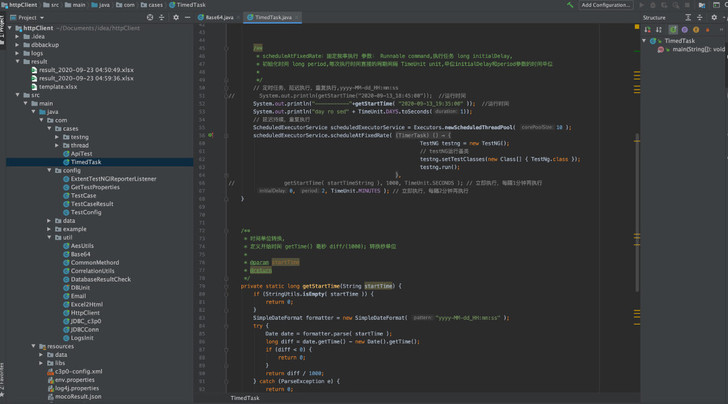Click the Add Configuration button
The height and width of the screenshot is (404, 728).
606,5
